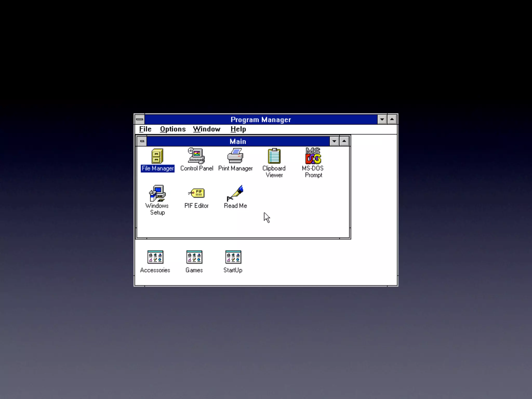Open the Help menu
The height and width of the screenshot is (399, 532).
point(238,129)
